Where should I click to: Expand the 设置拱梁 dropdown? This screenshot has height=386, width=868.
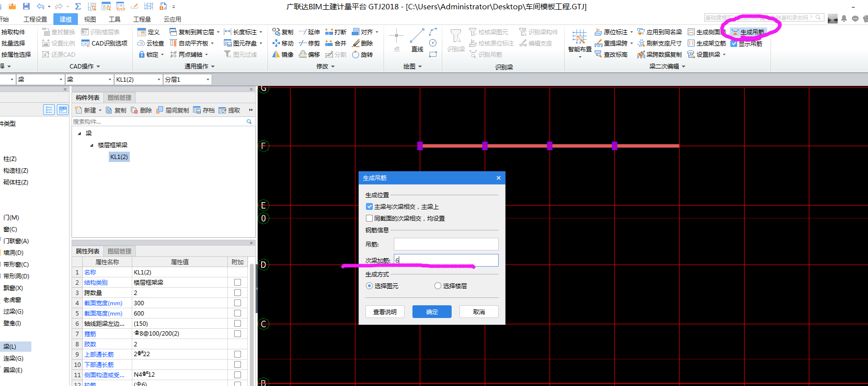tap(724, 55)
